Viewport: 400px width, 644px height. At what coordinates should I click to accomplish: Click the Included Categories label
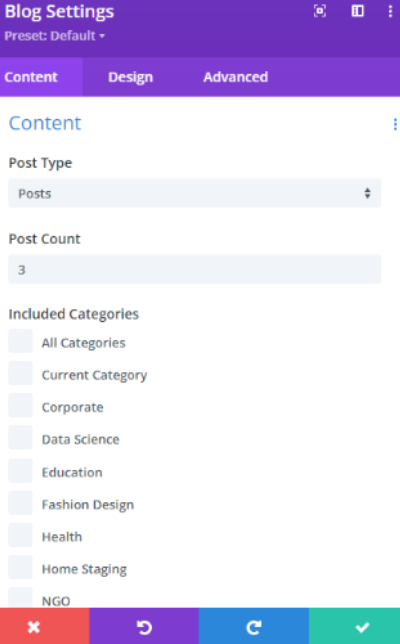[74, 314]
